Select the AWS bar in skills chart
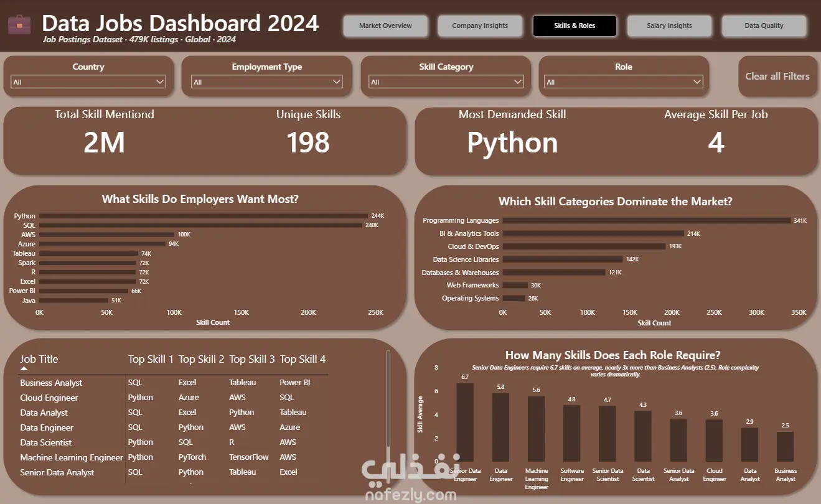 coord(107,235)
